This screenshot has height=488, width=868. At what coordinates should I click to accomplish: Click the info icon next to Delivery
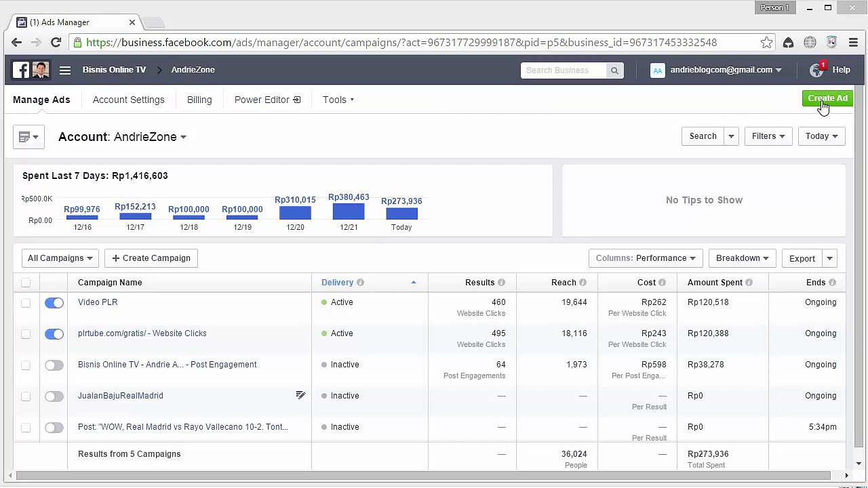point(360,283)
